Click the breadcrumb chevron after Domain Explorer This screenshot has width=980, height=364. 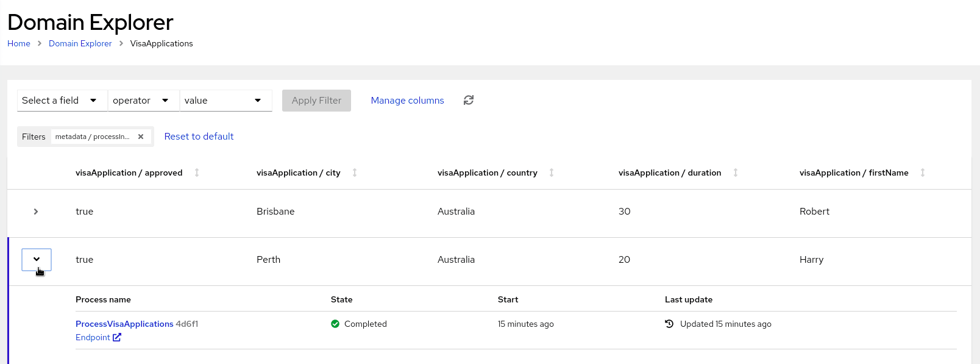[x=121, y=43]
